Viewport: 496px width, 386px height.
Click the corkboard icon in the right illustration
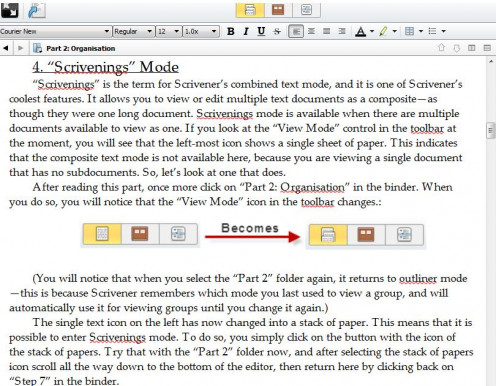[366, 235]
